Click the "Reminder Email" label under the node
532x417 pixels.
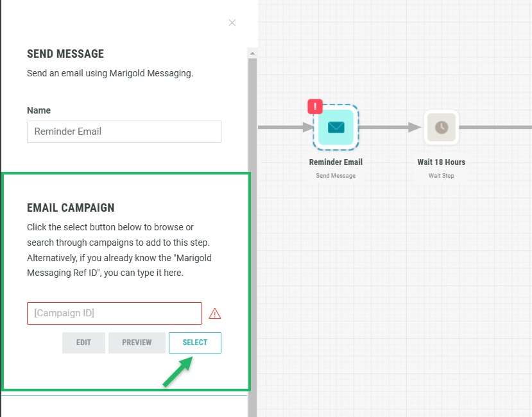pos(336,162)
